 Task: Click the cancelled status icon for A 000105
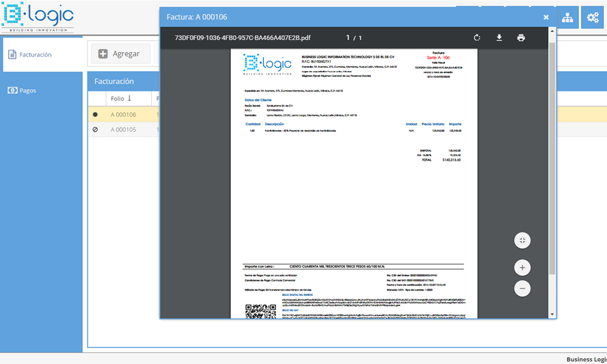coord(95,129)
